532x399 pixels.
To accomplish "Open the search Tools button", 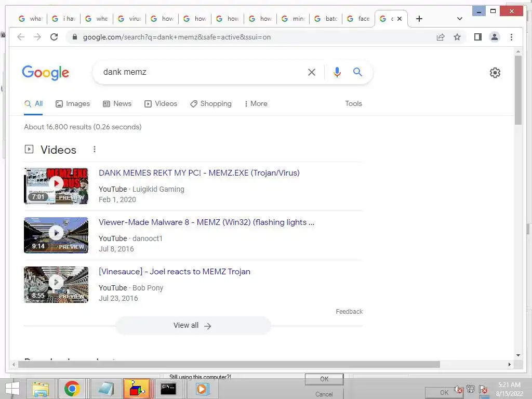I will [x=353, y=104].
